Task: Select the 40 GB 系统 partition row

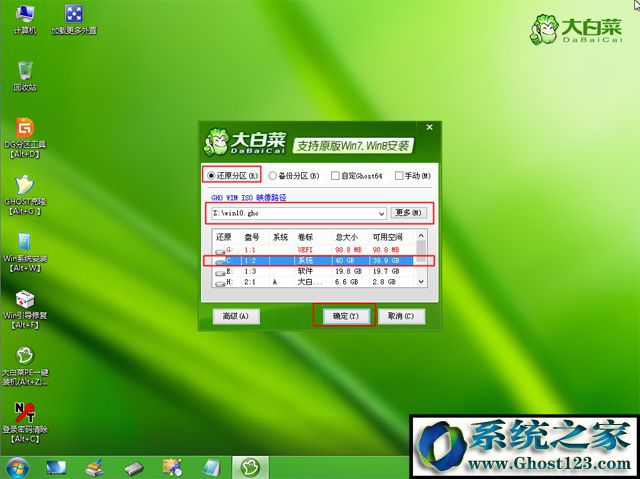Action: (314, 260)
